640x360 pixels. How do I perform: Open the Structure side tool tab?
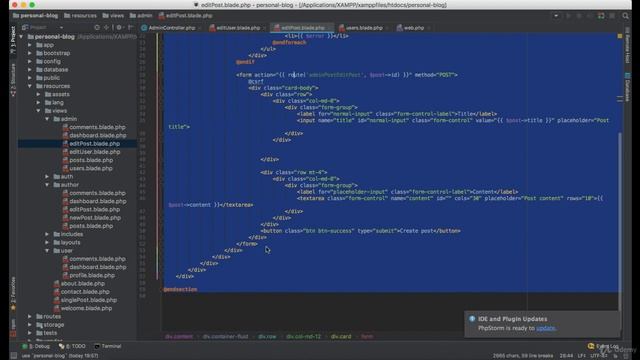click(x=13, y=80)
